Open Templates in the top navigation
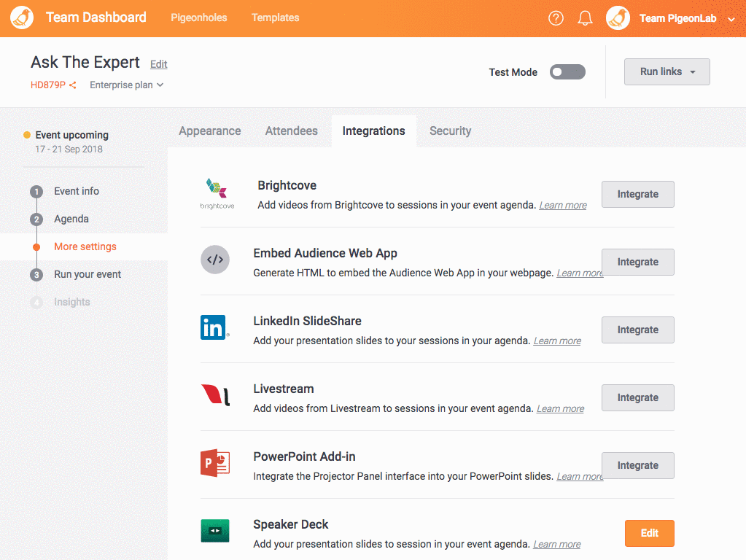The width and height of the screenshot is (746, 560). (276, 17)
